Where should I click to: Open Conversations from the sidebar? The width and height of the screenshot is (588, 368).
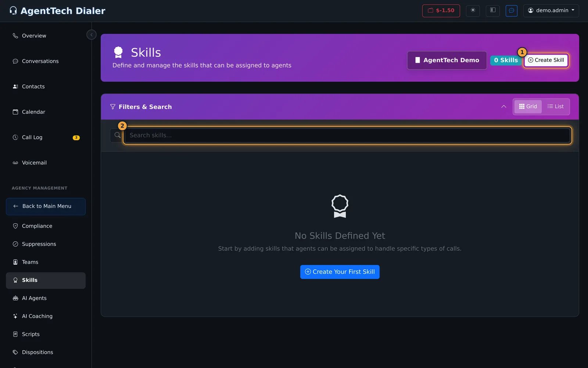pyautogui.click(x=46, y=61)
